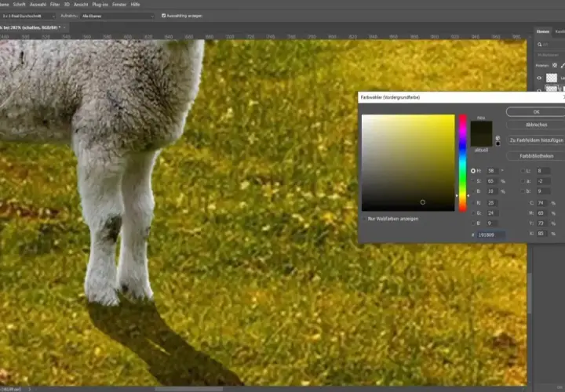
Task: Open the Auswahl menu
Action: click(x=38, y=5)
